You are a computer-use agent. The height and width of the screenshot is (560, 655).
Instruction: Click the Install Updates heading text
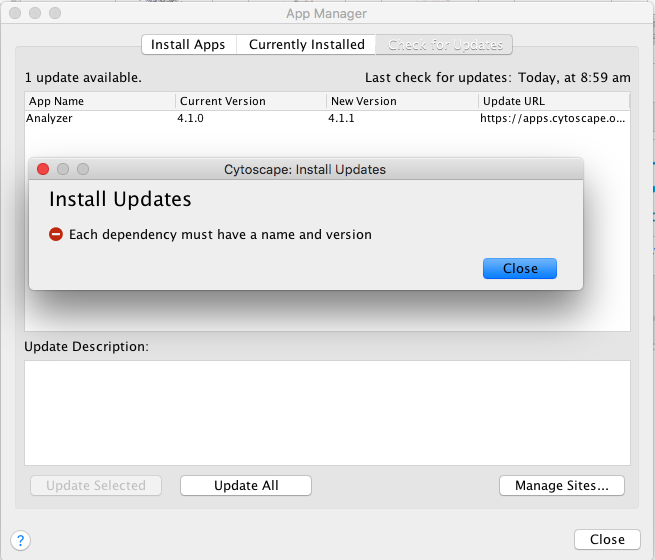(x=120, y=199)
